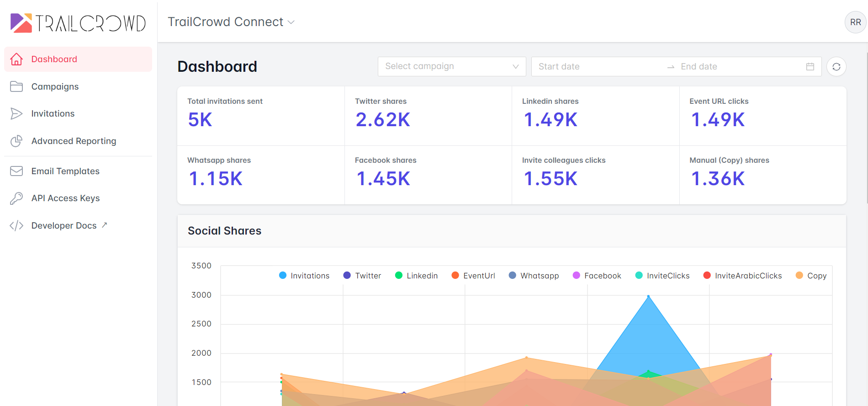868x406 pixels.
Task: Open Email Templates page
Action: (78, 171)
